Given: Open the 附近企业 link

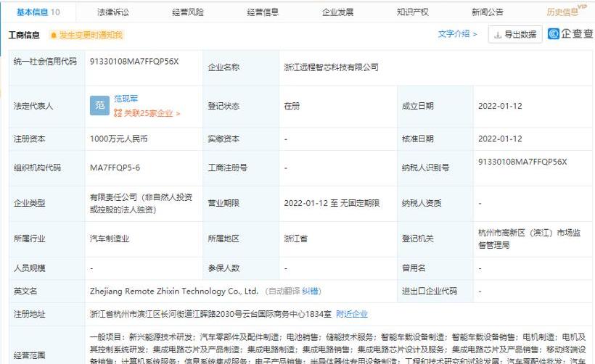Looking at the screenshot, I should tap(352, 314).
